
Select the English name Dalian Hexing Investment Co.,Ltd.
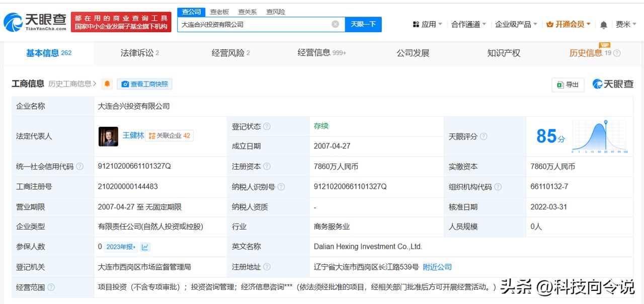[x=368, y=247]
